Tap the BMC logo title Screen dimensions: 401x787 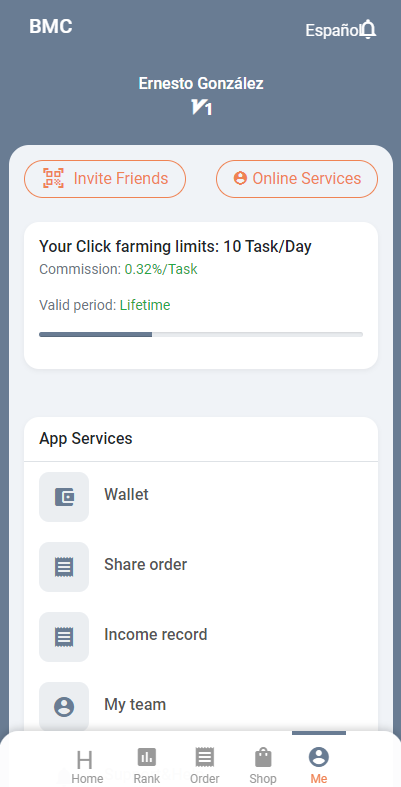[51, 26]
